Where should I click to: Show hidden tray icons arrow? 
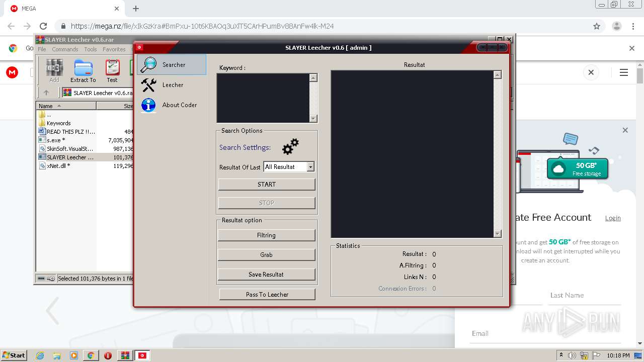(x=561, y=355)
